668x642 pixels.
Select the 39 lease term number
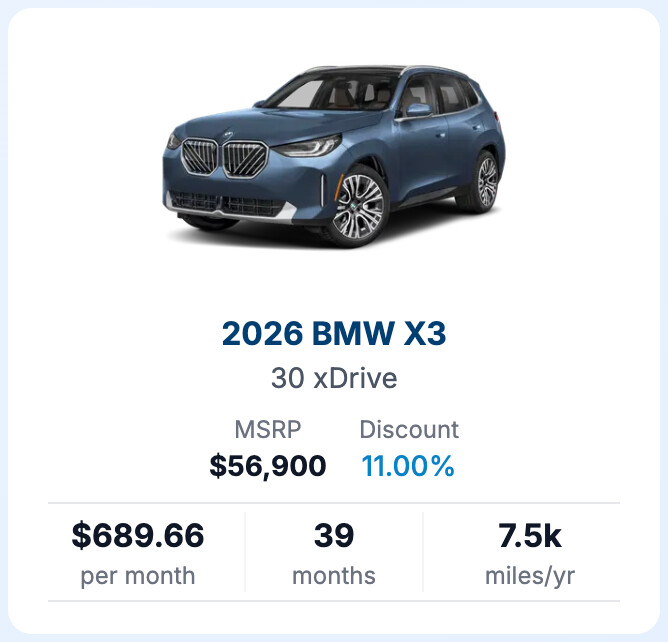coord(334,536)
